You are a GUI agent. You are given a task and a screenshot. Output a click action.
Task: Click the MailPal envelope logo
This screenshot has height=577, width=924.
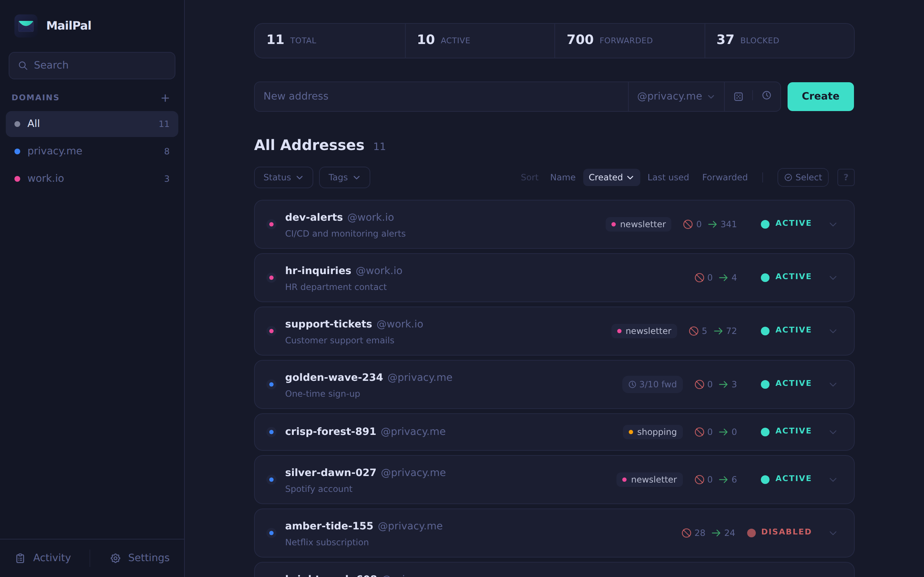pyautogui.click(x=26, y=25)
